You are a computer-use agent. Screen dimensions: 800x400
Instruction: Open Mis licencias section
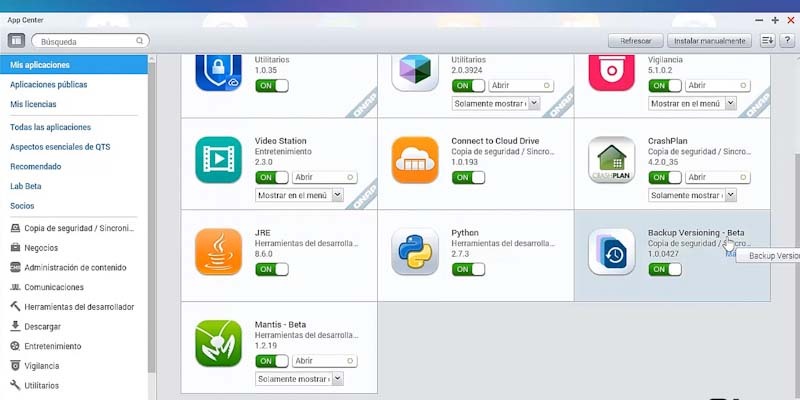coord(33,104)
